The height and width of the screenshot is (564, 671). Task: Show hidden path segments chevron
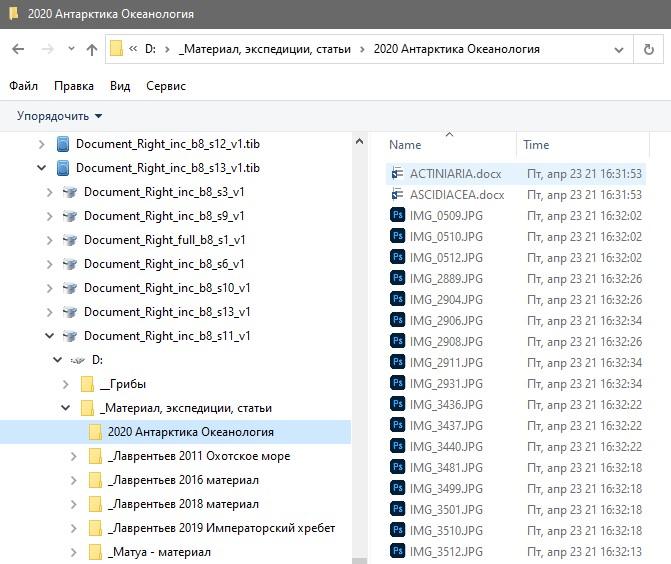click(x=133, y=49)
